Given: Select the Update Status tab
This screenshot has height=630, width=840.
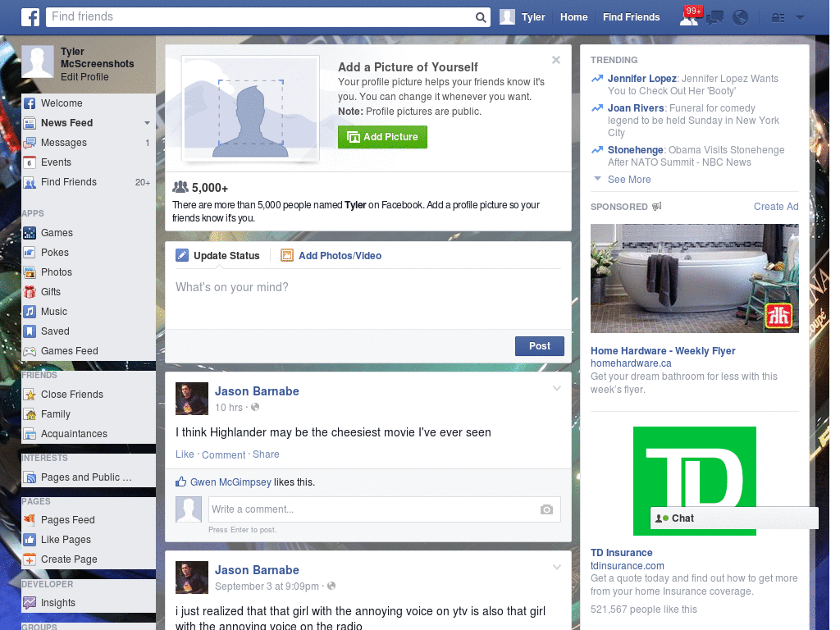Looking at the screenshot, I should tap(218, 256).
